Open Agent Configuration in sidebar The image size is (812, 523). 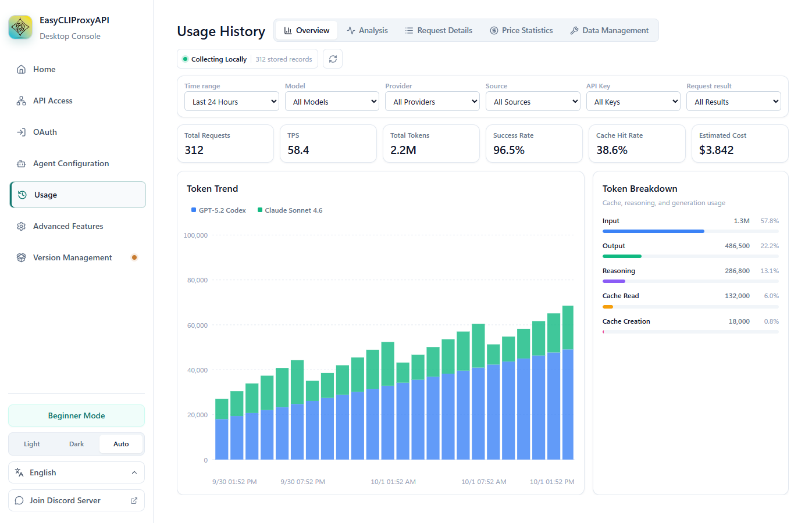coord(77,163)
